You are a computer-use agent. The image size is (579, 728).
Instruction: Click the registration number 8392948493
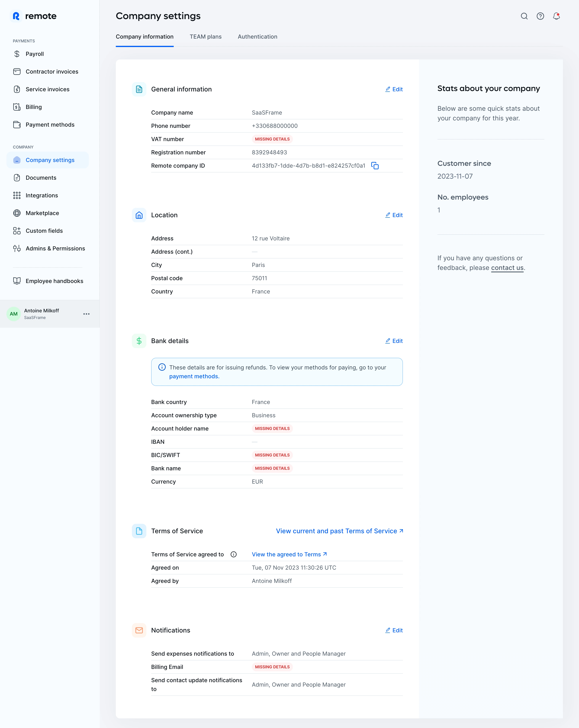(269, 152)
